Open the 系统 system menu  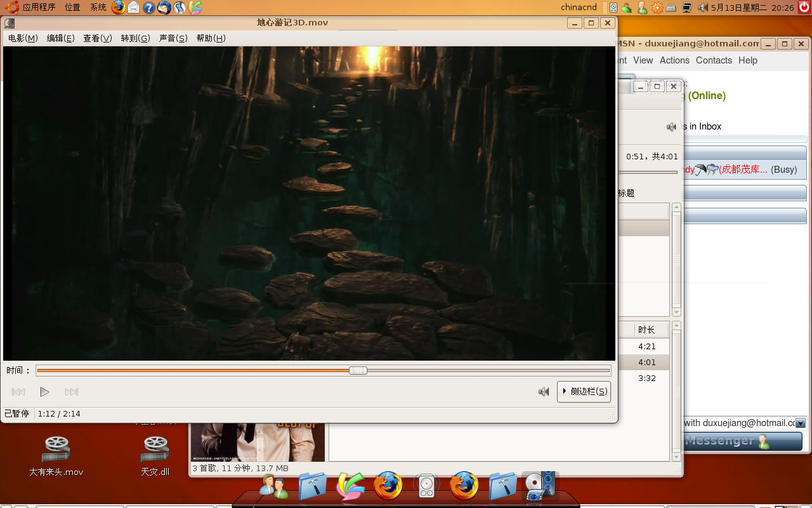click(x=98, y=8)
